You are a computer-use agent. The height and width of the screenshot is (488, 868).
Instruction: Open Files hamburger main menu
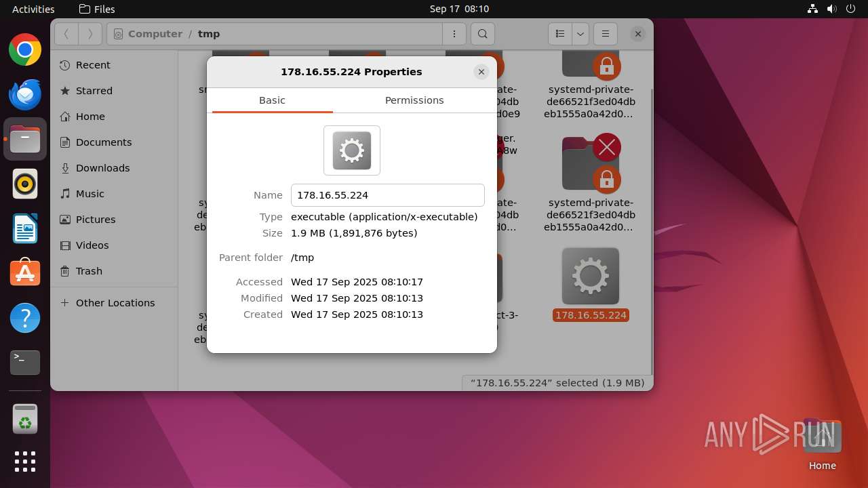click(605, 34)
